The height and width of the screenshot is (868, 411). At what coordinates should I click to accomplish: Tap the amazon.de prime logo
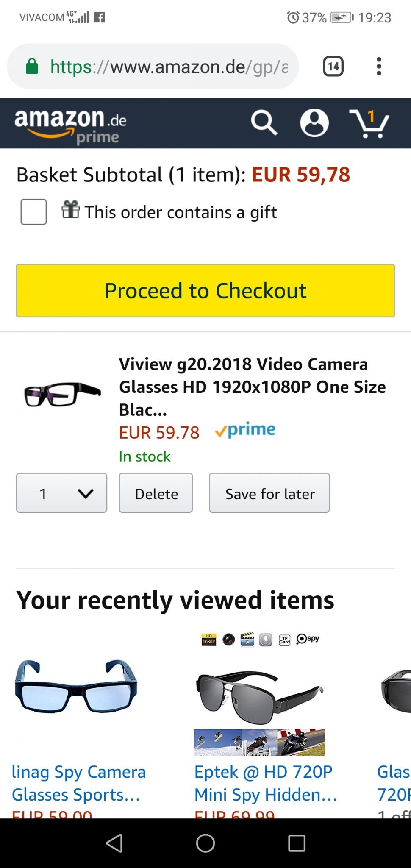[x=71, y=125]
